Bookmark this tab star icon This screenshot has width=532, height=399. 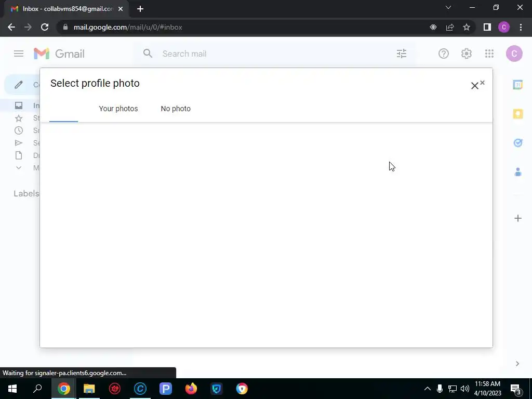click(467, 27)
